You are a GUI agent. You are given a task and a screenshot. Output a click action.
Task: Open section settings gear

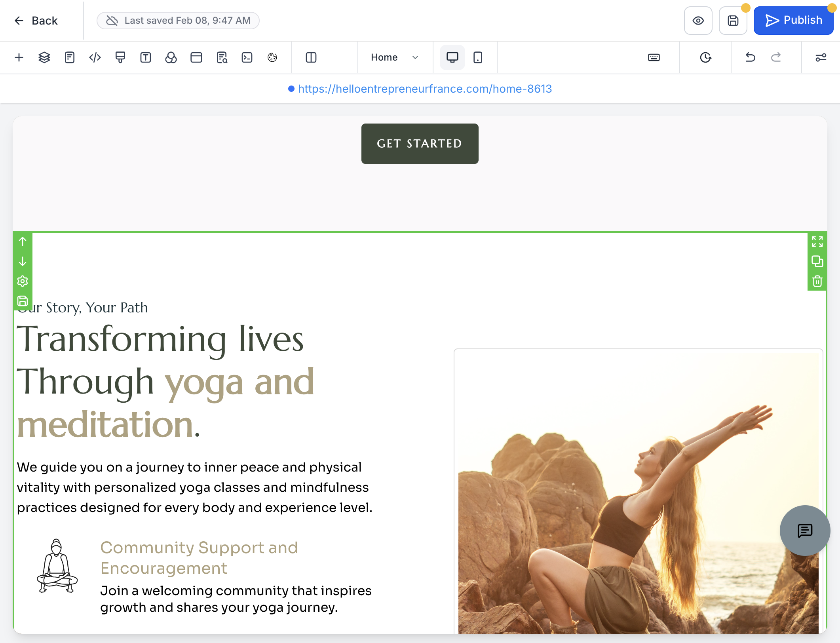[x=23, y=282]
